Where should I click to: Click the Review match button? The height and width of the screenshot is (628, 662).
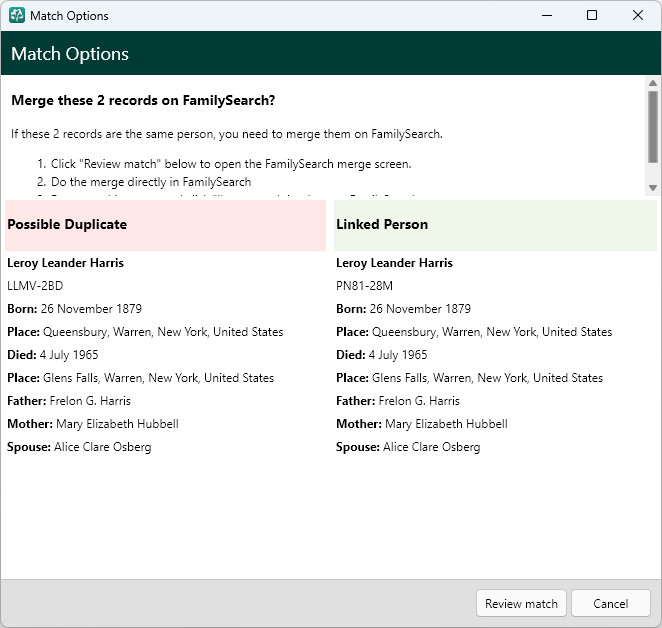click(521, 603)
